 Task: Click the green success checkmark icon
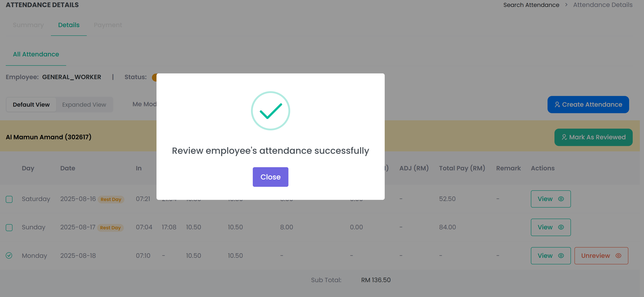click(x=270, y=111)
